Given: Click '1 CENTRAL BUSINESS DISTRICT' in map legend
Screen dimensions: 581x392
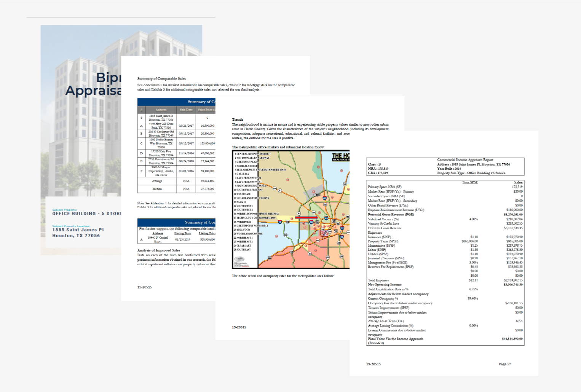Looking at the screenshot, I should tap(253, 154).
